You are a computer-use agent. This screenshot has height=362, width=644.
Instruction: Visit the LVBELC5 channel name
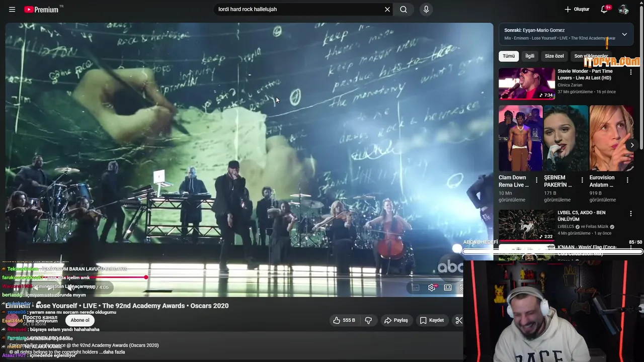click(x=566, y=227)
